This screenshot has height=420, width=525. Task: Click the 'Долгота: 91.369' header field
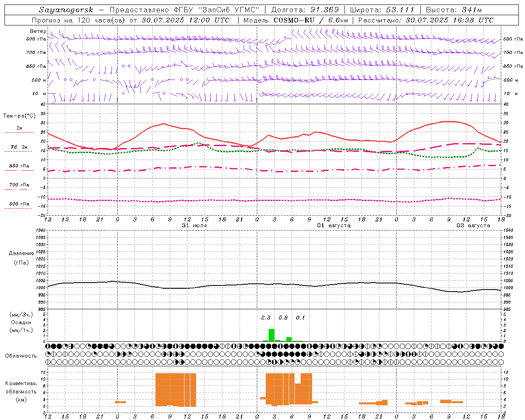coord(305,10)
